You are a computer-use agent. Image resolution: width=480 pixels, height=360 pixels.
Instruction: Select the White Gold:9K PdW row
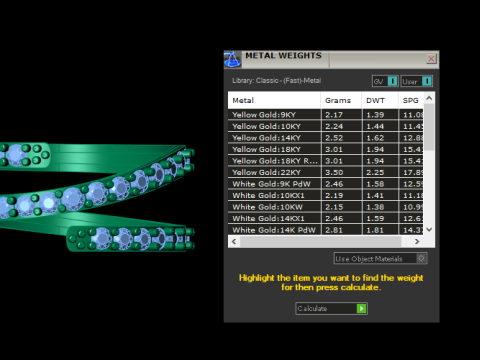point(326,184)
